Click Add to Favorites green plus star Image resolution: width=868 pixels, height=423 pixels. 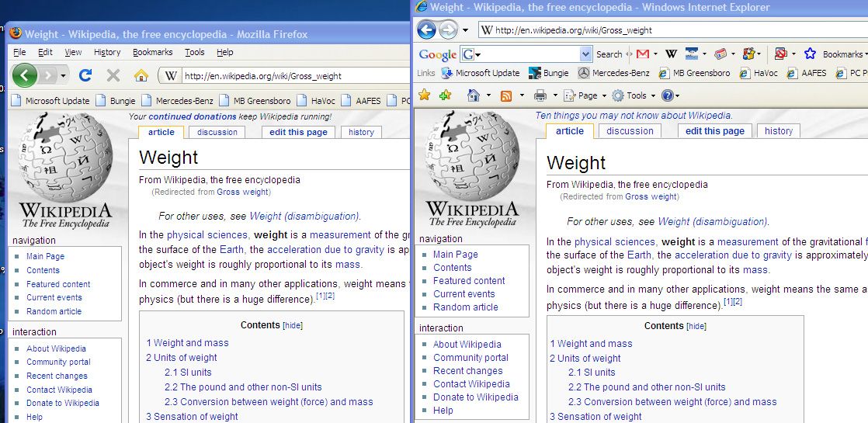point(445,95)
